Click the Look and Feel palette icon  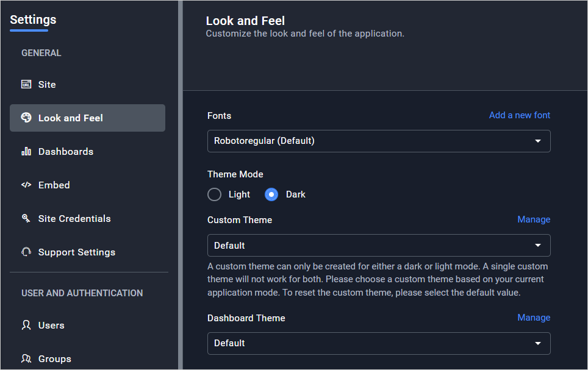pyautogui.click(x=26, y=118)
